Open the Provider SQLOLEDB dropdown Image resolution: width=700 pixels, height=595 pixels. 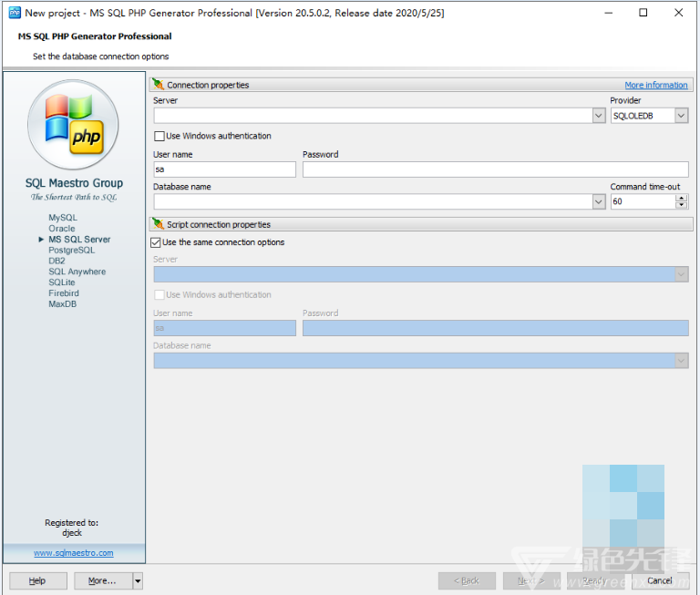tap(681, 116)
